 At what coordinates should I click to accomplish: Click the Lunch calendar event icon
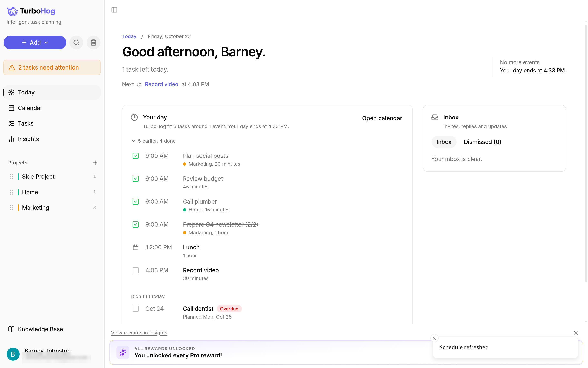pos(136,247)
